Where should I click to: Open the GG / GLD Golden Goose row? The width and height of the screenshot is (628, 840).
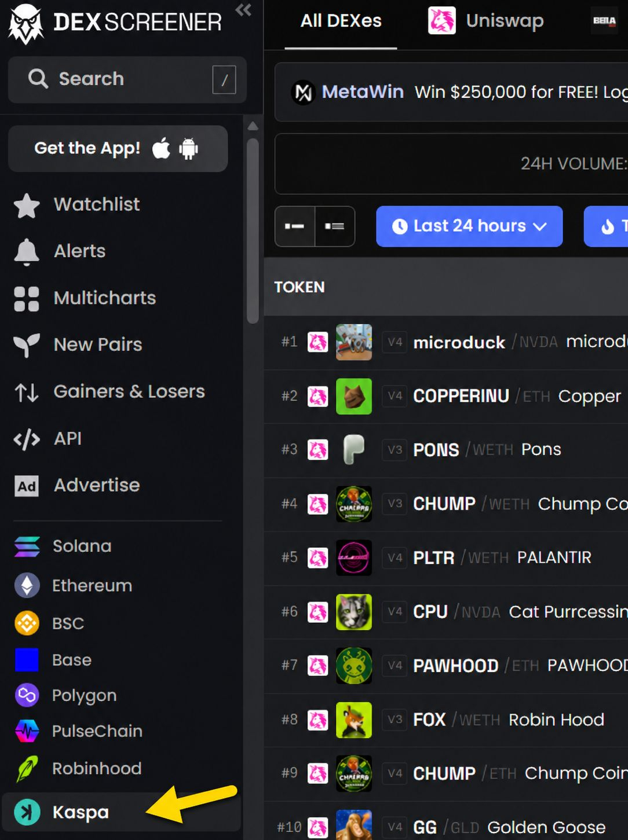[x=446, y=822]
